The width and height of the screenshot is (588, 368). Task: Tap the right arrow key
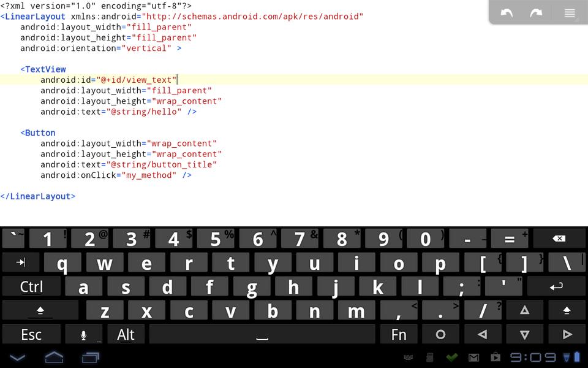tap(567, 334)
